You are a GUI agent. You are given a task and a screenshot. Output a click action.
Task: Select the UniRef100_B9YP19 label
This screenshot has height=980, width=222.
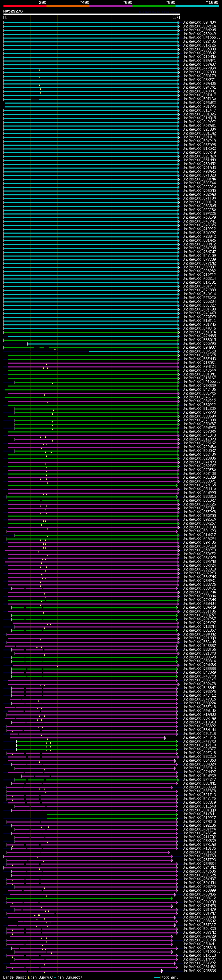(x=199, y=141)
